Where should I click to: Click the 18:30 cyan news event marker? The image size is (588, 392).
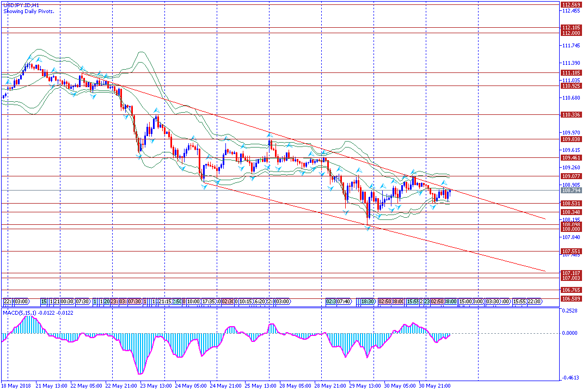(368, 301)
